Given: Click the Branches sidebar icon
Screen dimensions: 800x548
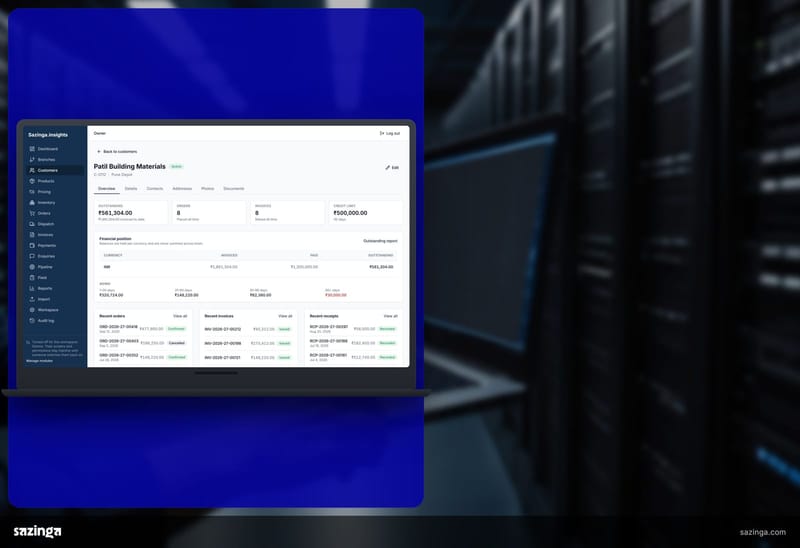Looking at the screenshot, I should pos(32,160).
